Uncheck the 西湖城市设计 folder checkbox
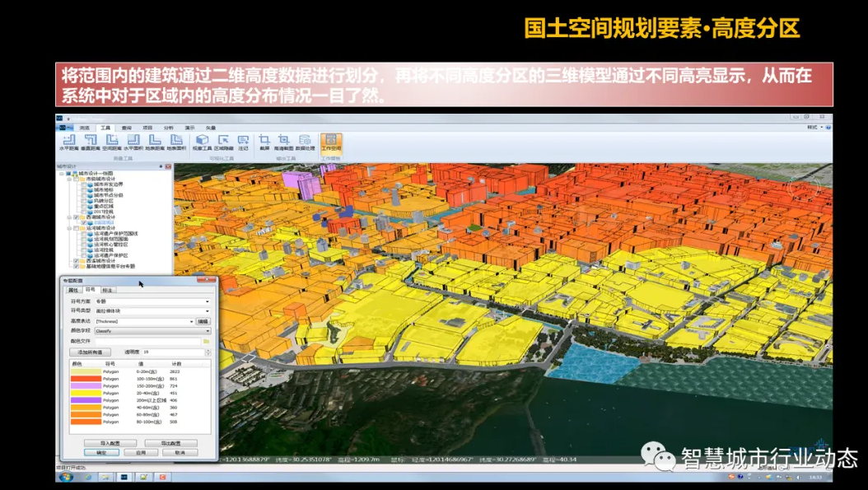This screenshot has width=868, height=490. pos(76,217)
